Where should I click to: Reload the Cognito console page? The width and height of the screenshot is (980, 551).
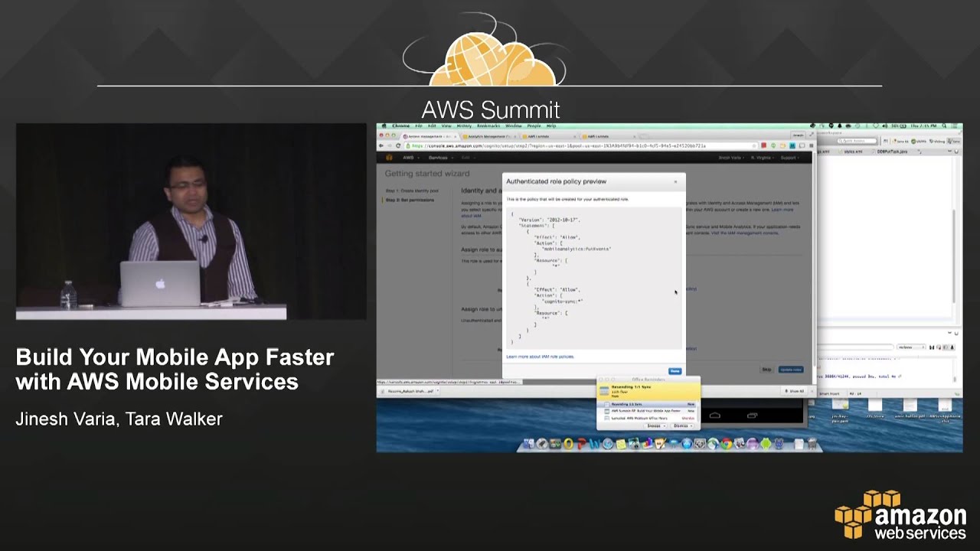click(398, 145)
